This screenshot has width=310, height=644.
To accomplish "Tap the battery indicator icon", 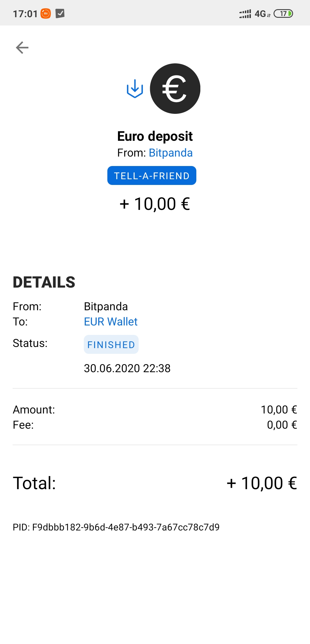I will (x=283, y=13).
